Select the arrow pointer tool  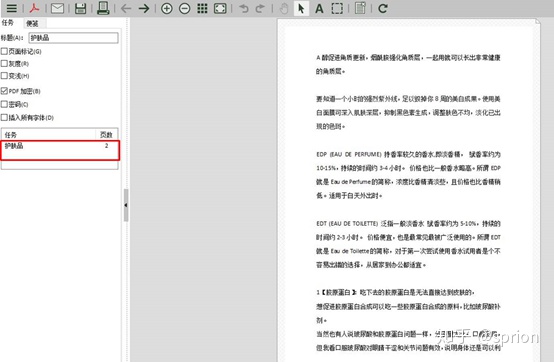pos(301,8)
